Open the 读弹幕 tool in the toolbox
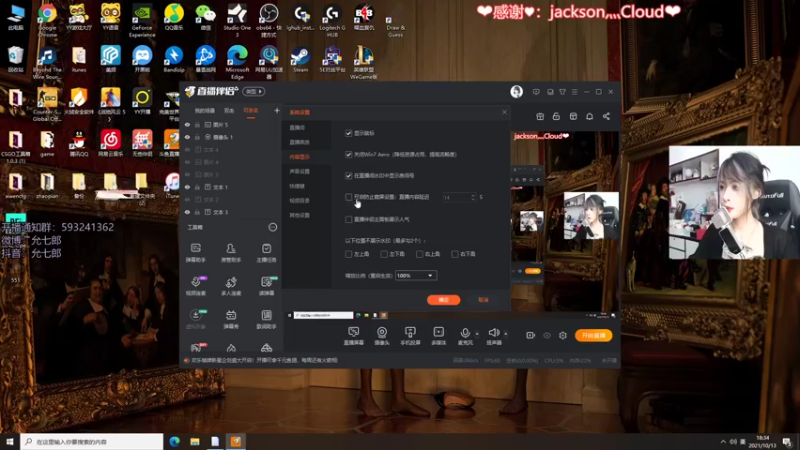Image resolution: width=800 pixels, height=450 pixels. (x=266, y=286)
